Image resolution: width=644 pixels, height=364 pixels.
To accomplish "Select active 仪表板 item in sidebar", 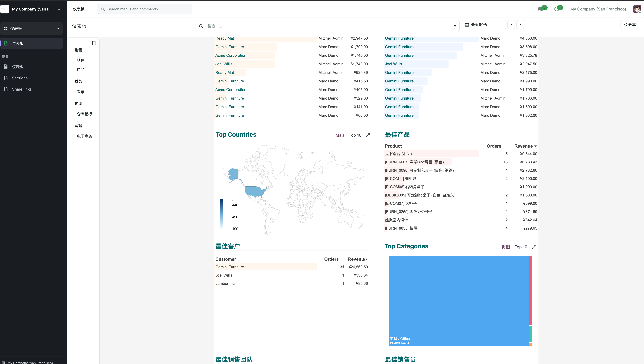I will pyautogui.click(x=31, y=43).
